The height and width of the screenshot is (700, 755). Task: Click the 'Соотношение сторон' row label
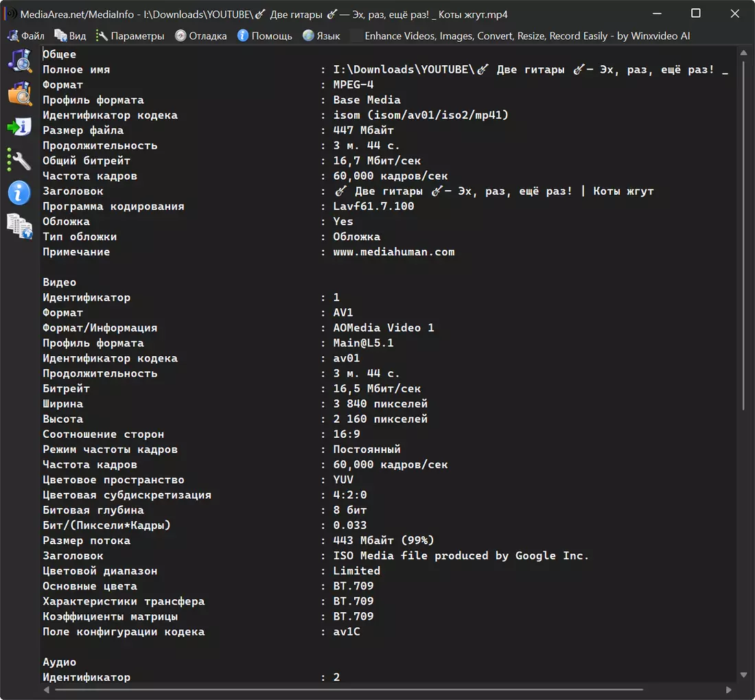pyautogui.click(x=103, y=434)
